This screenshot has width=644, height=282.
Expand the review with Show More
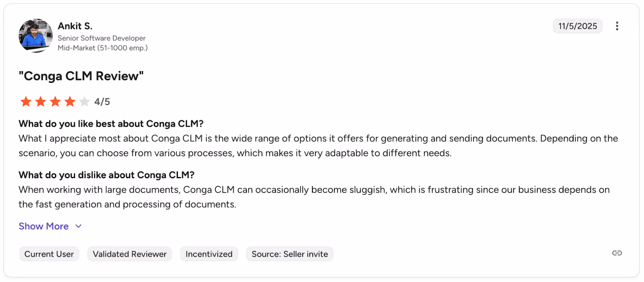click(x=43, y=226)
